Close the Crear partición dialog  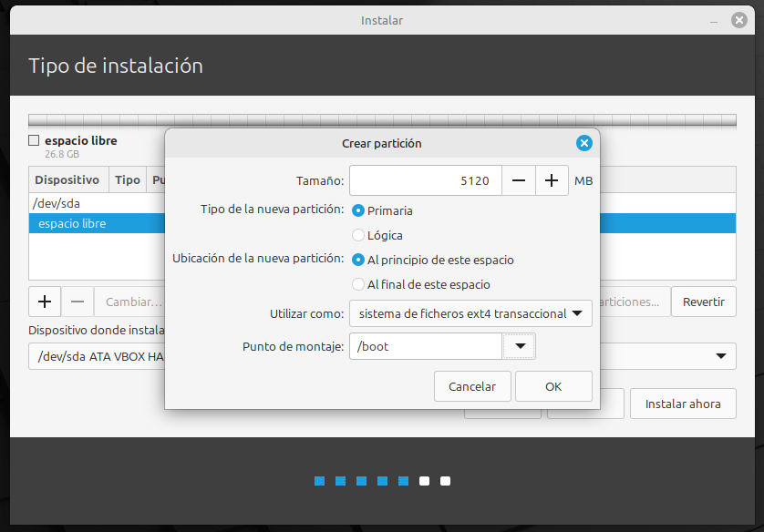point(584,143)
